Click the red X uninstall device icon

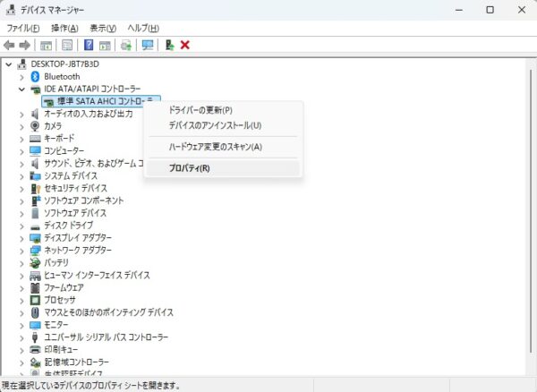tap(185, 45)
